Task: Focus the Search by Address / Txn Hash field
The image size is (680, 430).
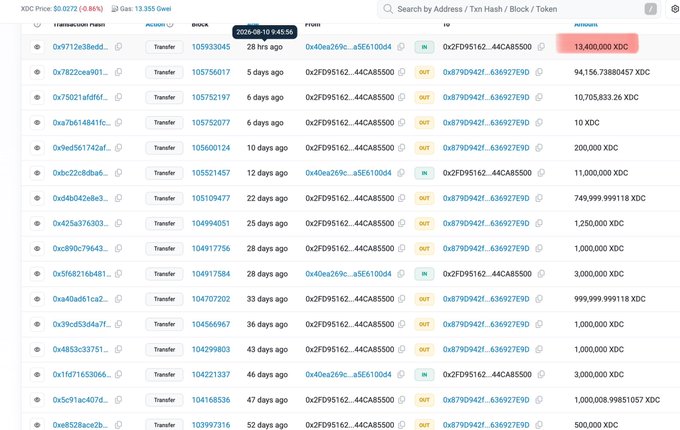Action: (x=519, y=9)
